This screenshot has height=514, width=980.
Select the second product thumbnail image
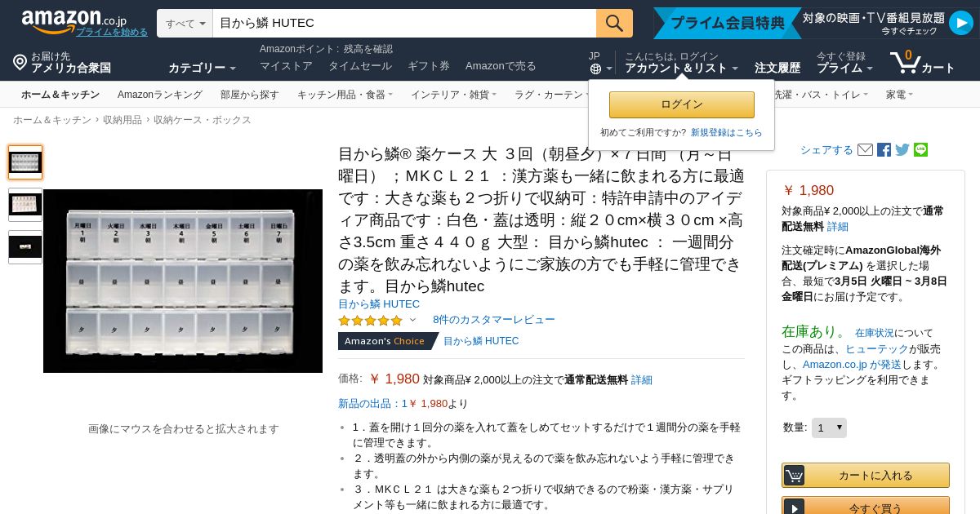tap(25, 205)
